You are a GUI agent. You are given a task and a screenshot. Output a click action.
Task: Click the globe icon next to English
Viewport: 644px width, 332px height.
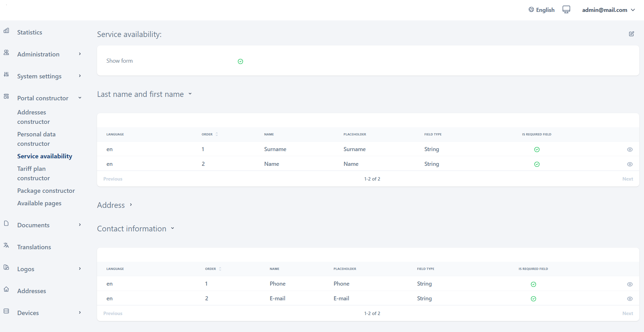(x=531, y=10)
